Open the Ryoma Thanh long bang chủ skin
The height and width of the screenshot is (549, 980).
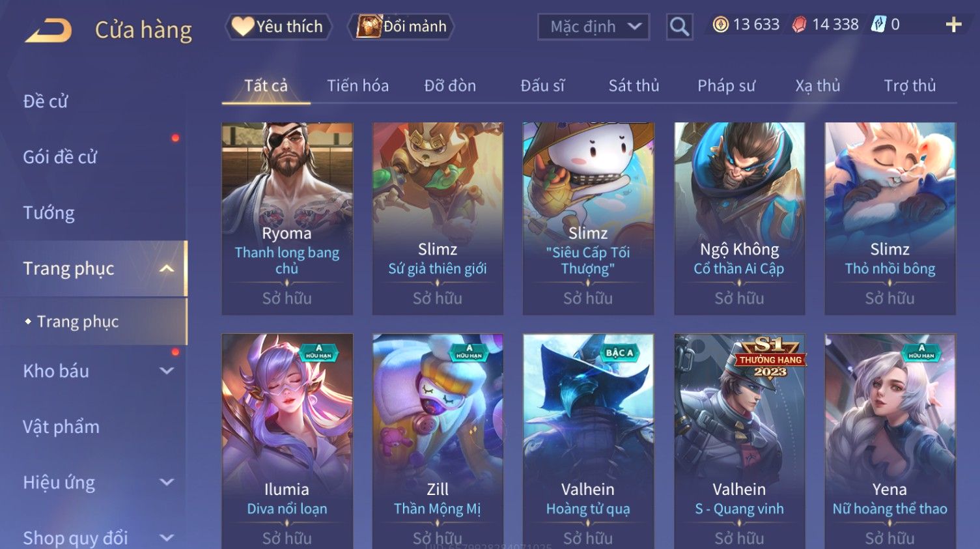tap(287, 219)
